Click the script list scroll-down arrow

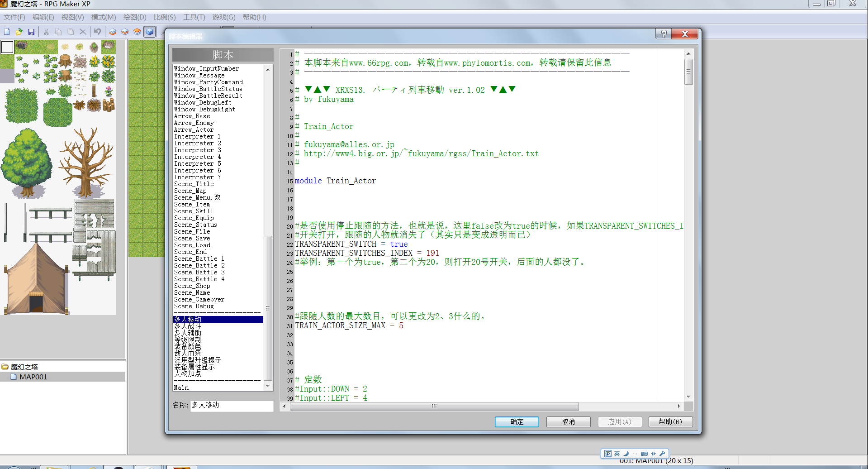pyautogui.click(x=268, y=386)
